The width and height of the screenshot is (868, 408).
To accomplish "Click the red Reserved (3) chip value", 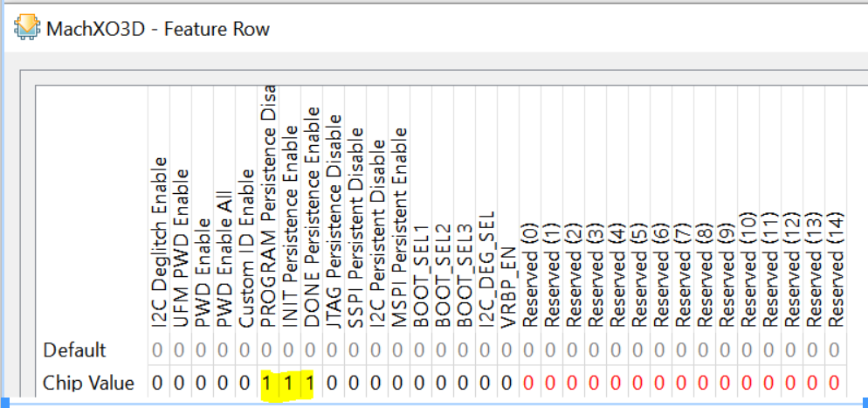I will click(x=594, y=383).
